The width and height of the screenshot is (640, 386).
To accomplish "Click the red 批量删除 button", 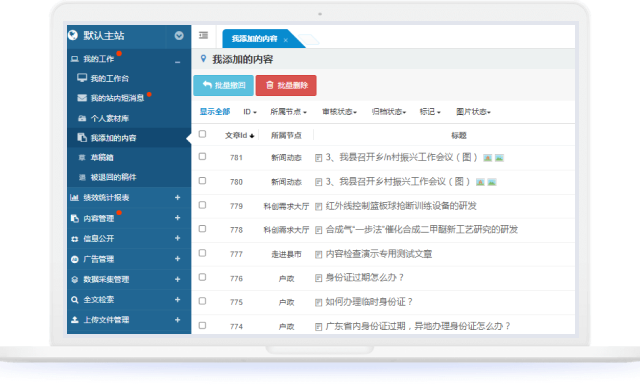I will pyautogui.click(x=286, y=85).
